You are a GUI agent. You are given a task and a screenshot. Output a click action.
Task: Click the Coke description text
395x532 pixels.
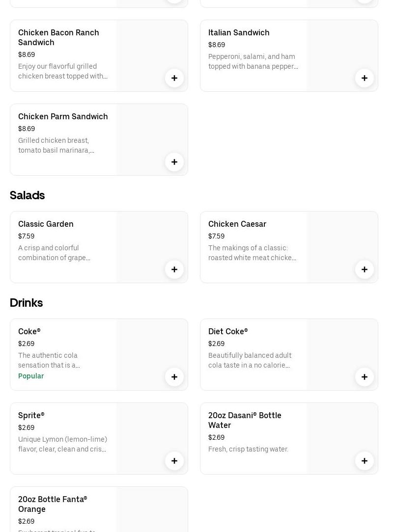[49, 360]
